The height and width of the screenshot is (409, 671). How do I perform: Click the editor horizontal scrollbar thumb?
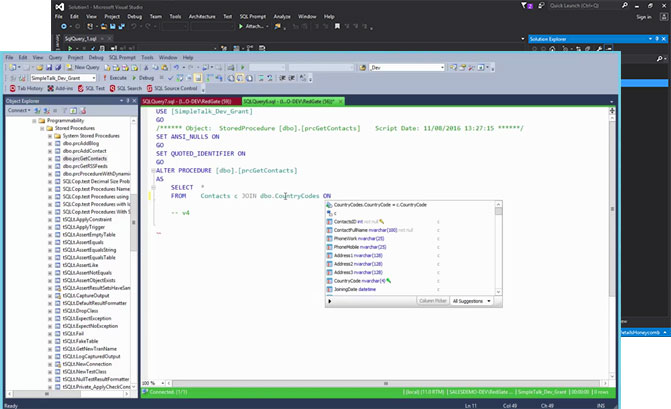coord(386,383)
